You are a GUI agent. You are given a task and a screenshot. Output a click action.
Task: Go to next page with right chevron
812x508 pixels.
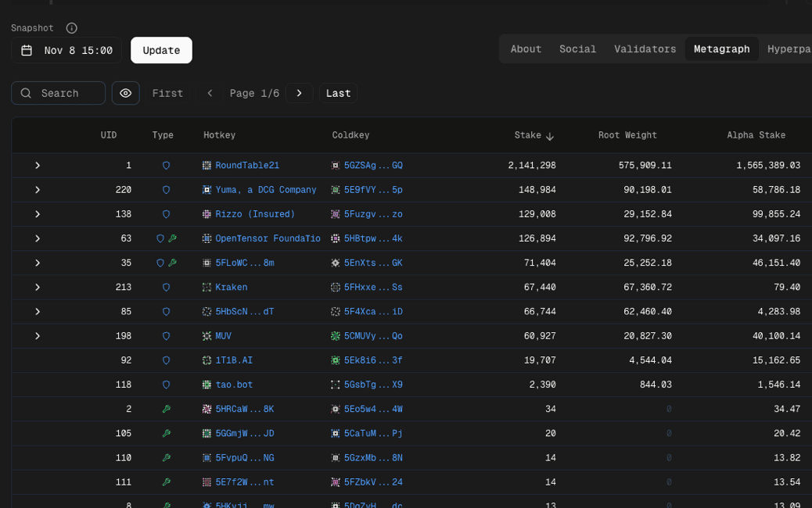[299, 93]
